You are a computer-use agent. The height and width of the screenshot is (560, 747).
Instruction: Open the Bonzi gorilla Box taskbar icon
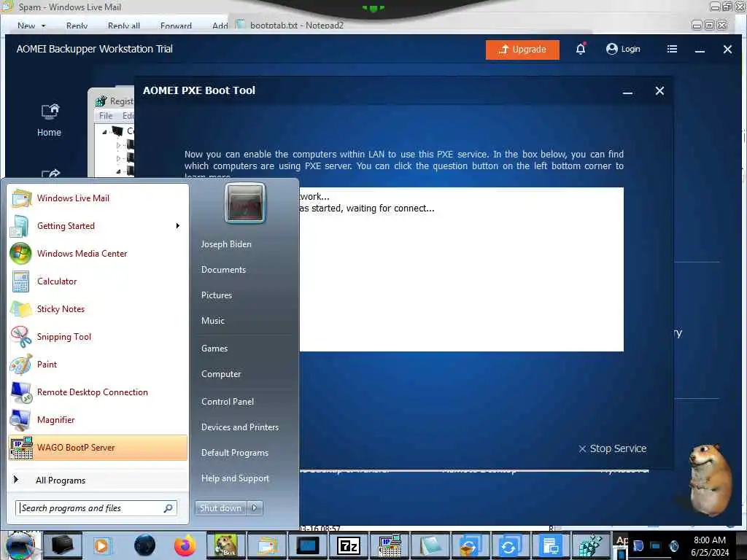coord(226,545)
